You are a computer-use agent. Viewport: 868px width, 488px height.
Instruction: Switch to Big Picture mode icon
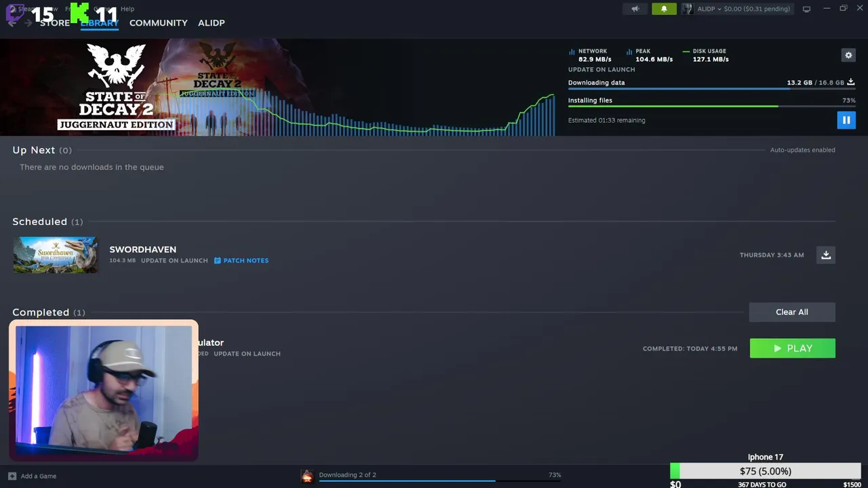(806, 9)
